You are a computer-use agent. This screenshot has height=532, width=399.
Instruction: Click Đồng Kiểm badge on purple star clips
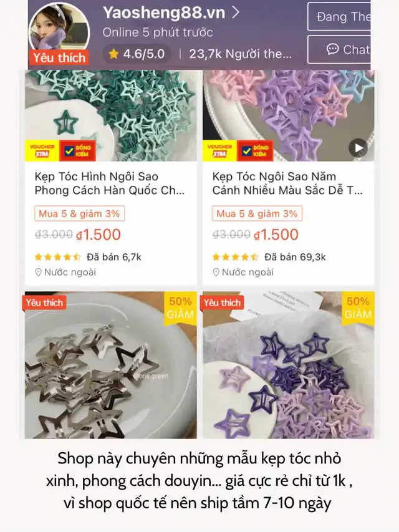click(x=255, y=151)
